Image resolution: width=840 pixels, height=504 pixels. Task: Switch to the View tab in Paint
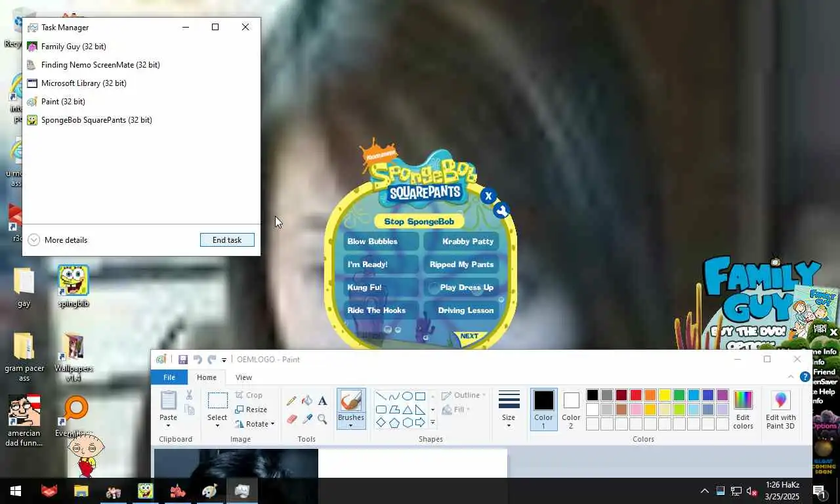243,377
